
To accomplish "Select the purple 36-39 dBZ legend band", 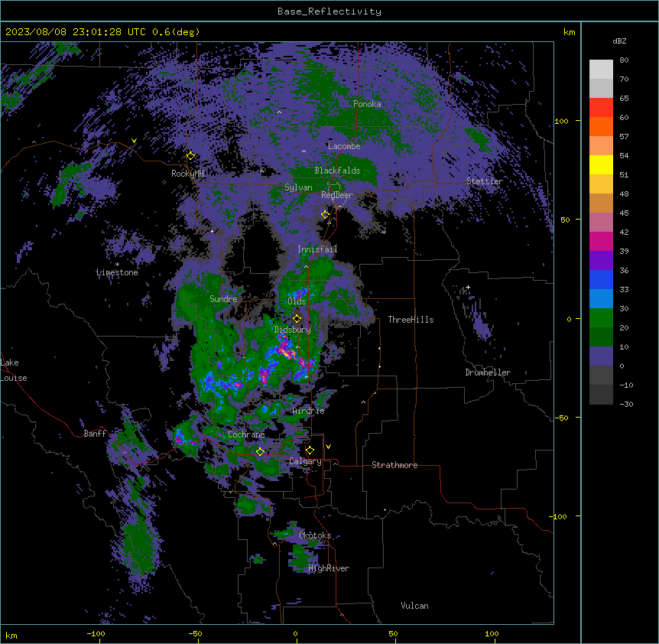I will coord(601,260).
